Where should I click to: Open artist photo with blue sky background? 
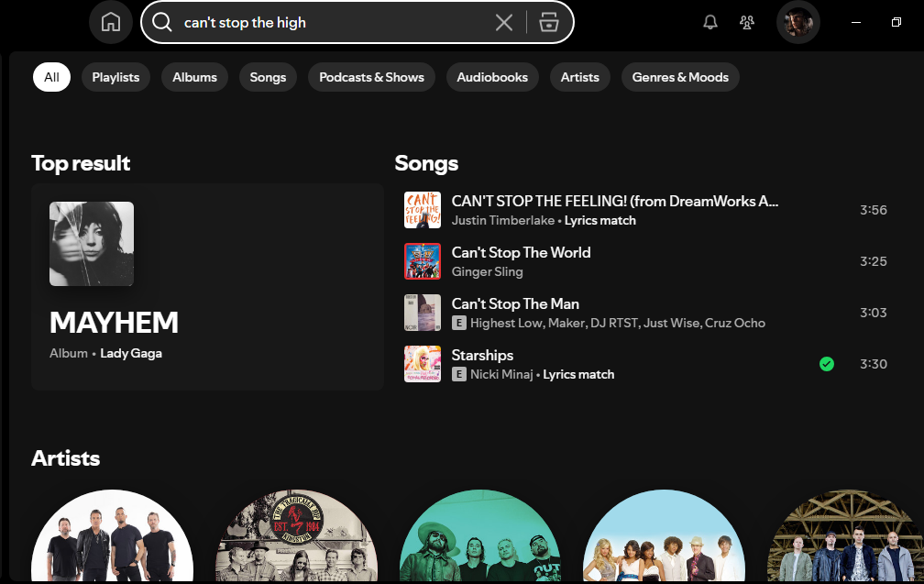coord(664,536)
